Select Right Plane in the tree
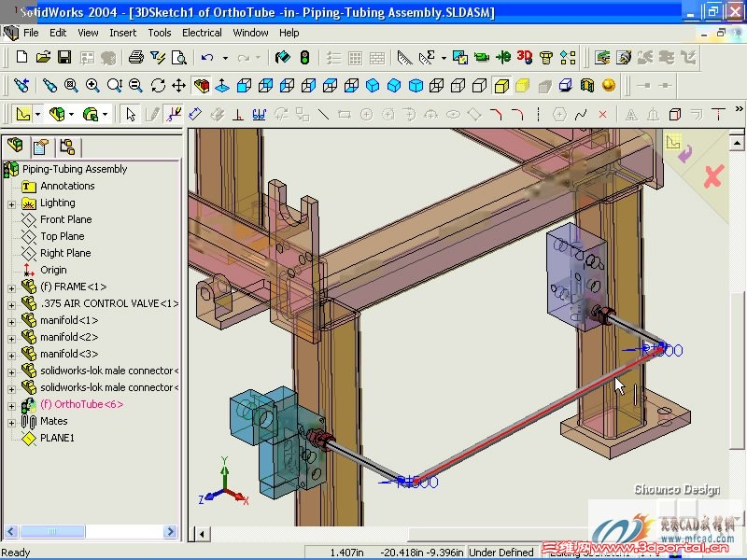 click(x=65, y=253)
